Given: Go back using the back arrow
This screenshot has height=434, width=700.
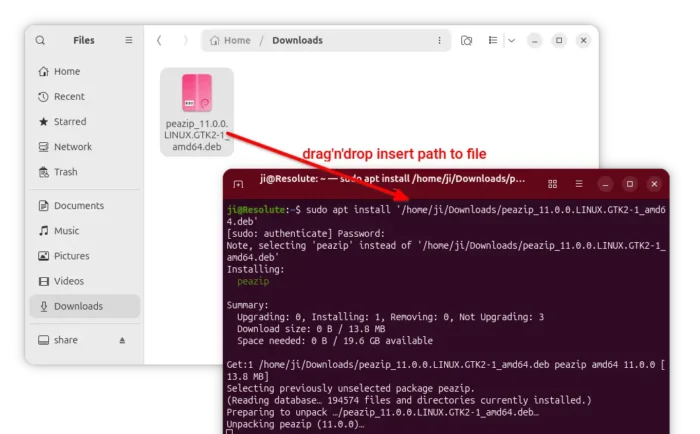Looking at the screenshot, I should [x=159, y=41].
